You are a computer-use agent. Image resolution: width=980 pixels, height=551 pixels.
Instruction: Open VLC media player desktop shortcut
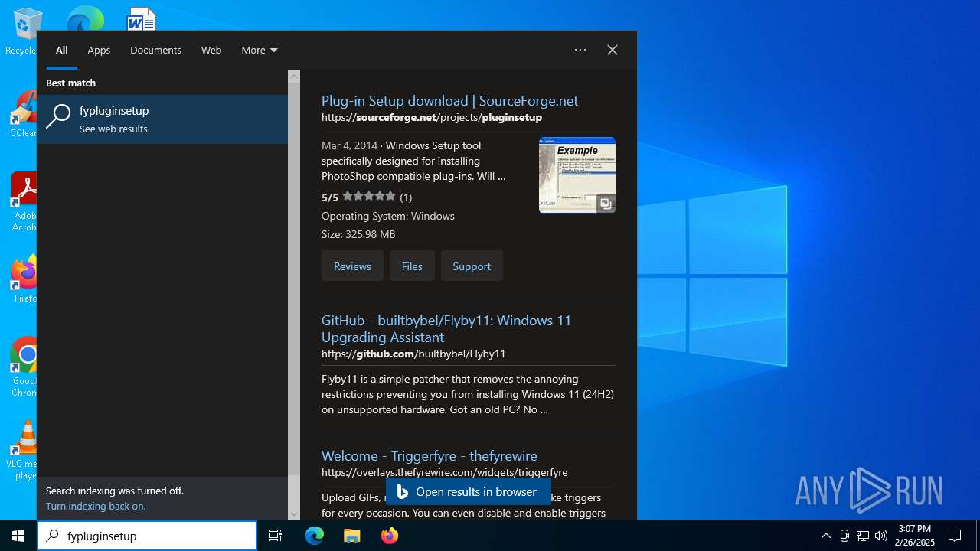click(24, 450)
